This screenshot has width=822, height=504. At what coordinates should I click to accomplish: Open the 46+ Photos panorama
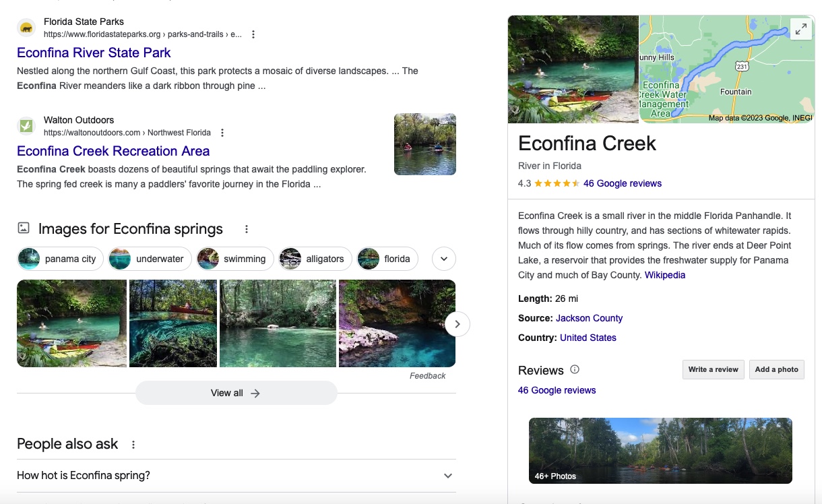(660, 451)
